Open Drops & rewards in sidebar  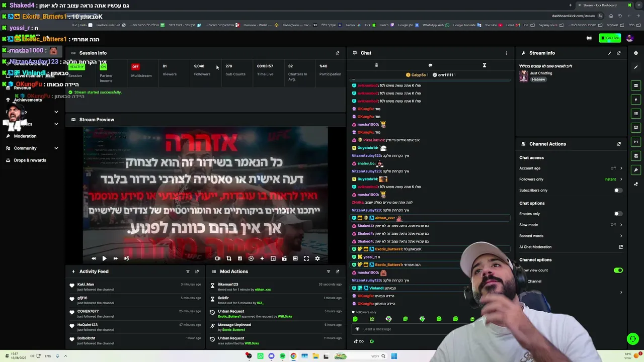pos(33,160)
